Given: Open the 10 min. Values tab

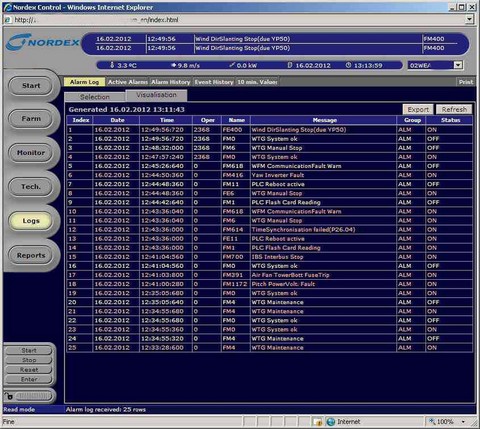Looking at the screenshot, I should (x=257, y=82).
